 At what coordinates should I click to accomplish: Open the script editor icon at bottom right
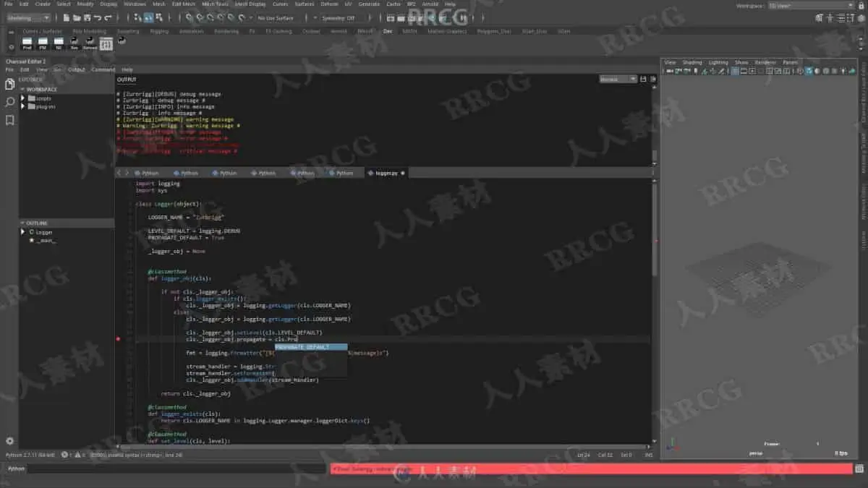pyautogui.click(x=861, y=468)
